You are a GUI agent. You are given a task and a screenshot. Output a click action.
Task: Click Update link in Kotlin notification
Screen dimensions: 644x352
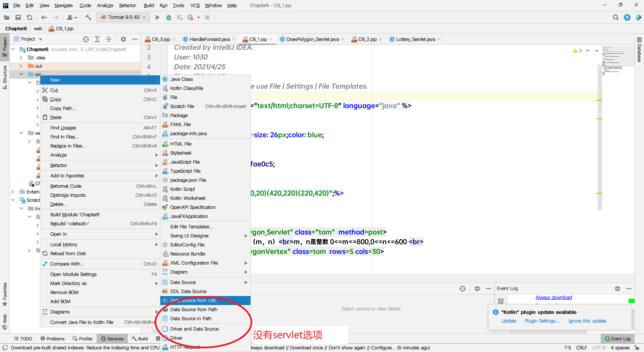(x=509, y=321)
